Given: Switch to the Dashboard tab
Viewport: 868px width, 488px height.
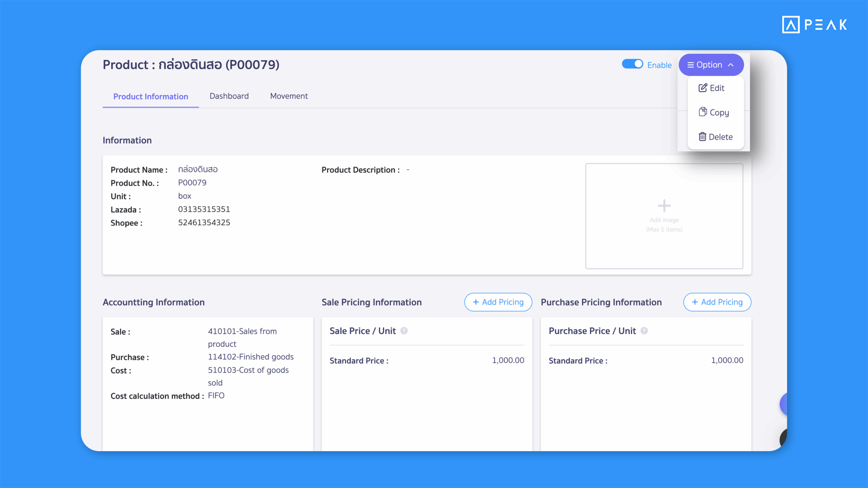Looking at the screenshot, I should pos(229,96).
